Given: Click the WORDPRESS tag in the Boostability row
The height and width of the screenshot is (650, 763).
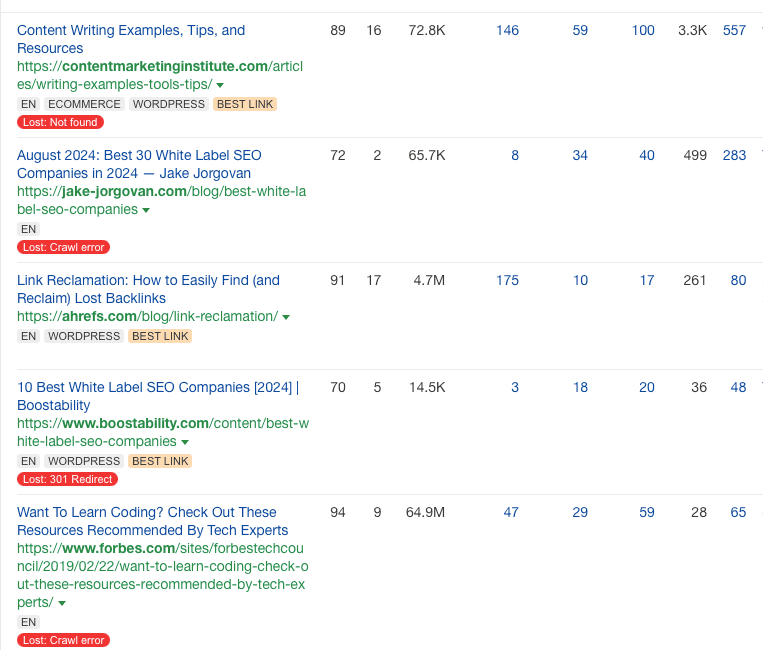Looking at the screenshot, I should tap(84, 461).
